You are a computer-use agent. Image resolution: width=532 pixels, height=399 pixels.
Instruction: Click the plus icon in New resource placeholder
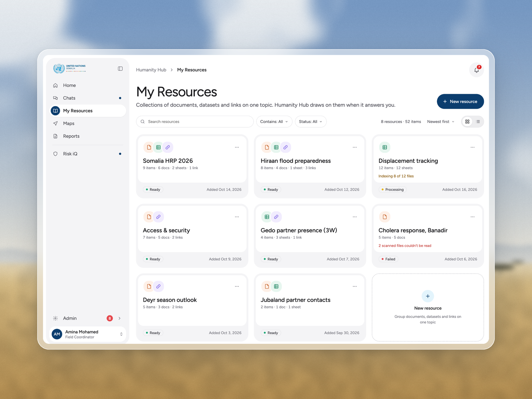tap(428, 296)
